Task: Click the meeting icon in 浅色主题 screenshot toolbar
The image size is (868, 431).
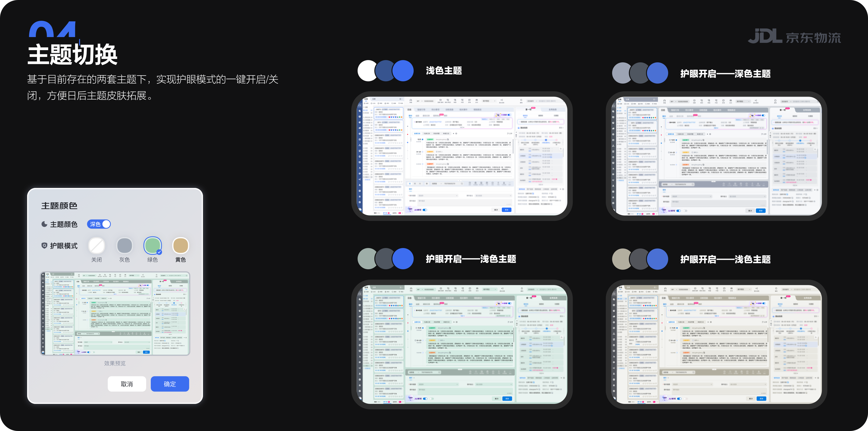Action: pyautogui.click(x=476, y=100)
